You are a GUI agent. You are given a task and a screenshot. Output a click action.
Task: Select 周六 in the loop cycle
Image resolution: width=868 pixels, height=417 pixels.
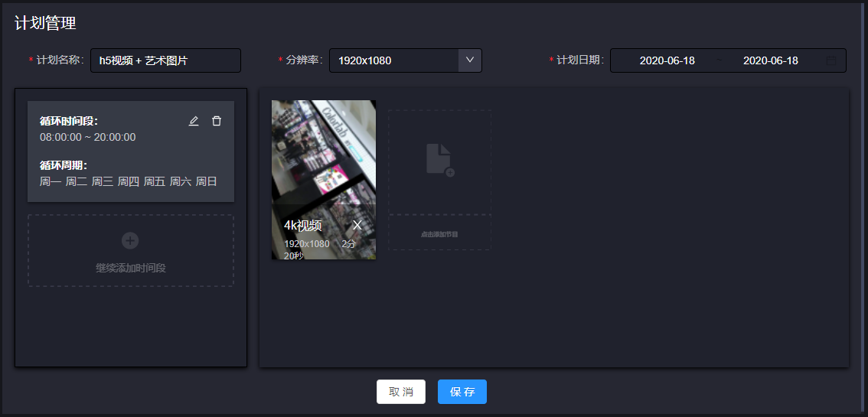[181, 181]
